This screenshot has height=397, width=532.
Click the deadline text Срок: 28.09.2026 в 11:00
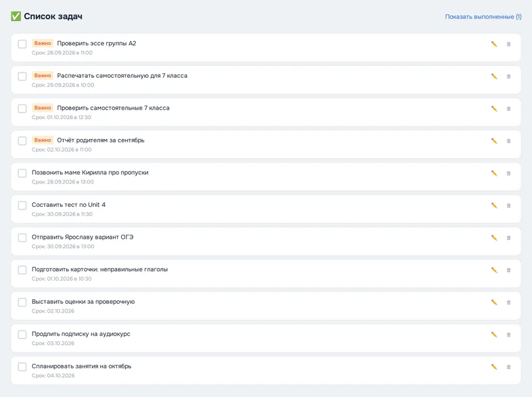(x=62, y=53)
